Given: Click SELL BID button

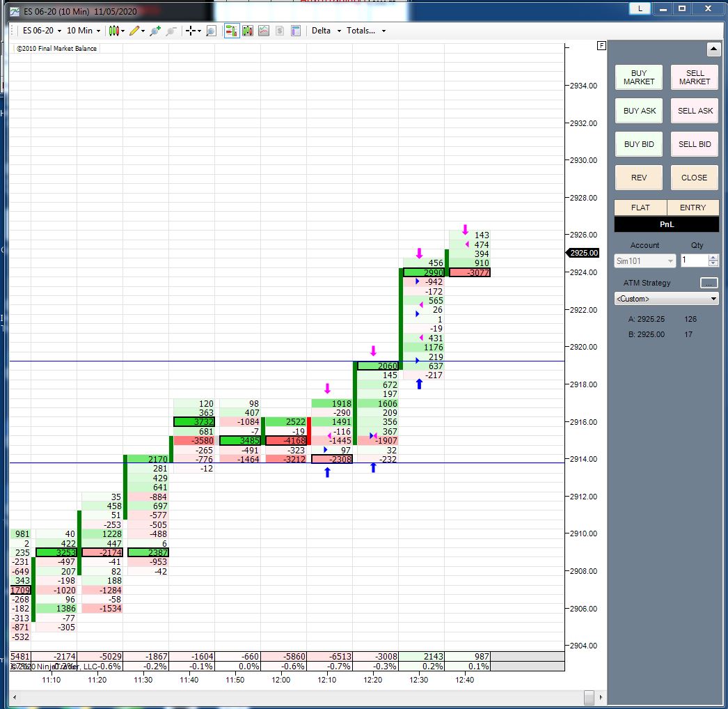Looking at the screenshot, I should (x=695, y=144).
